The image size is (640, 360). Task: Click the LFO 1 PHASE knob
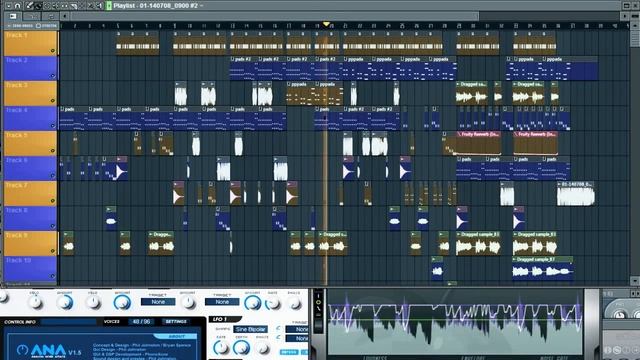click(262, 349)
